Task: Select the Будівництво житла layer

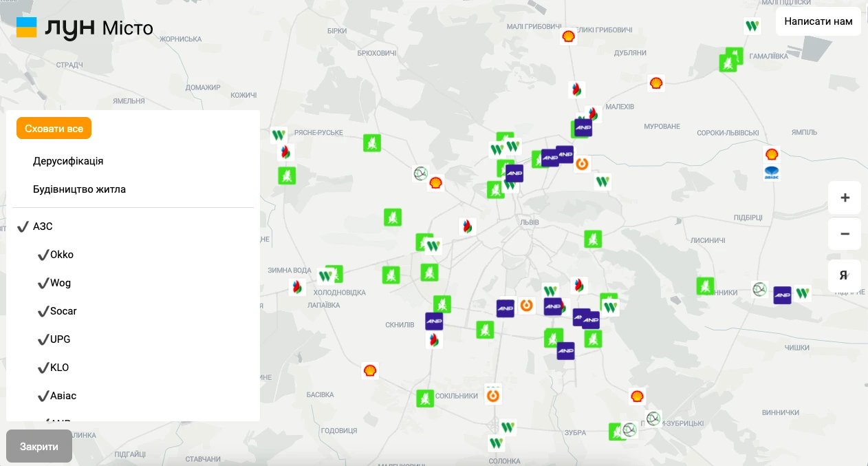Action: coord(79,189)
